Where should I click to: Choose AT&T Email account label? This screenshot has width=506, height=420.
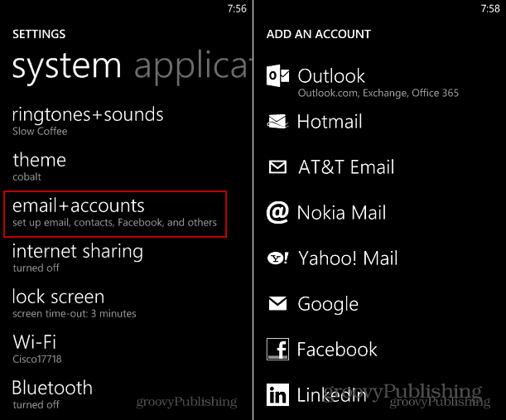[346, 167]
